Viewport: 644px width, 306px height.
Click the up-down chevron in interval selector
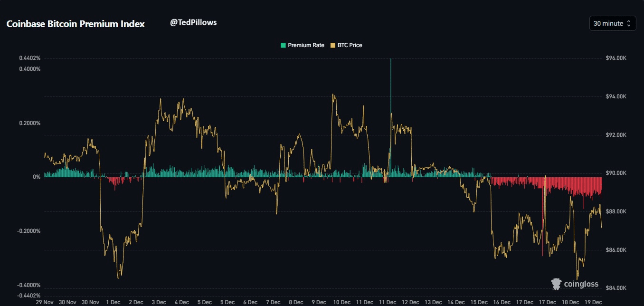click(x=629, y=23)
